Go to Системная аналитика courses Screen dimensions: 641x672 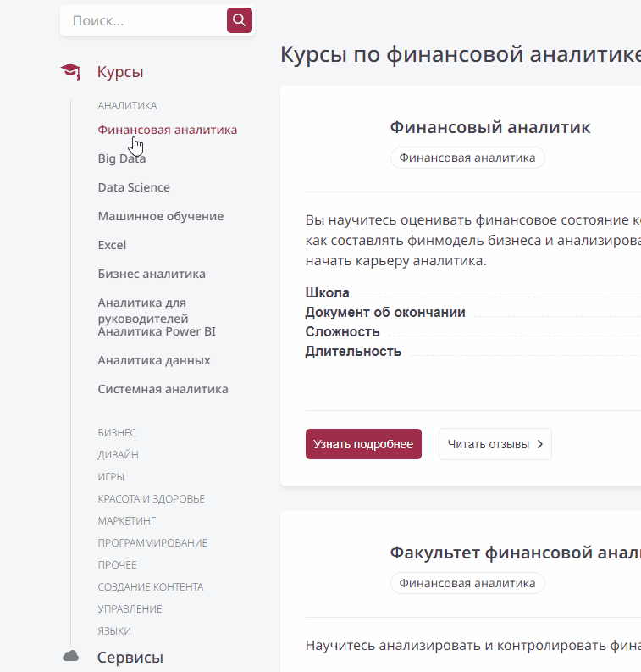click(163, 389)
